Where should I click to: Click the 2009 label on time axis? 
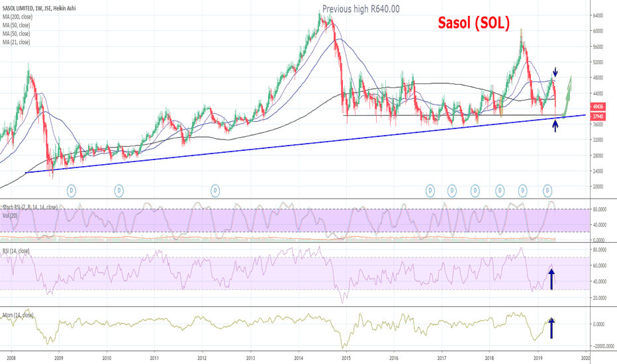pyautogui.click(x=59, y=358)
